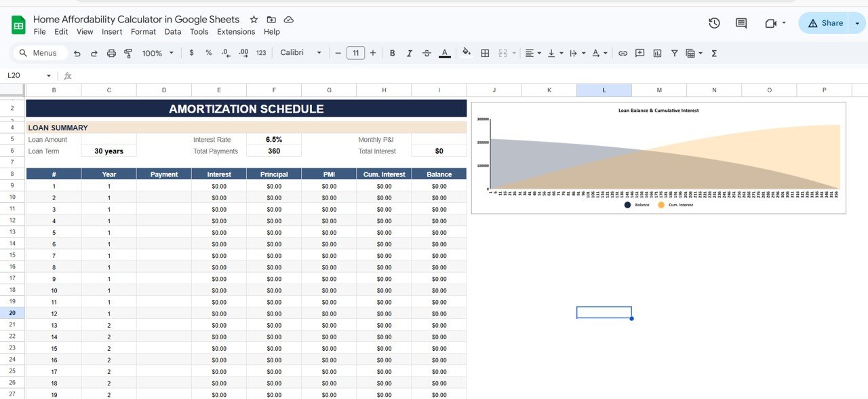This screenshot has width=868, height=399.
Task: Open the Extensions menu
Action: (x=235, y=31)
